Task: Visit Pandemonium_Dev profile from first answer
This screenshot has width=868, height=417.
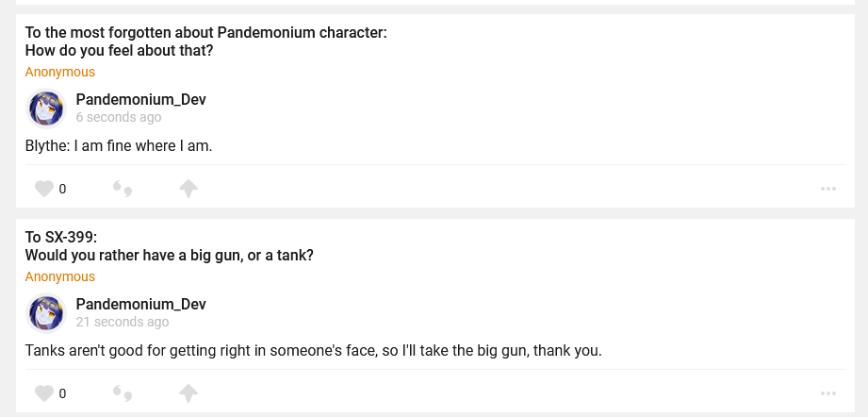Action: point(140,100)
